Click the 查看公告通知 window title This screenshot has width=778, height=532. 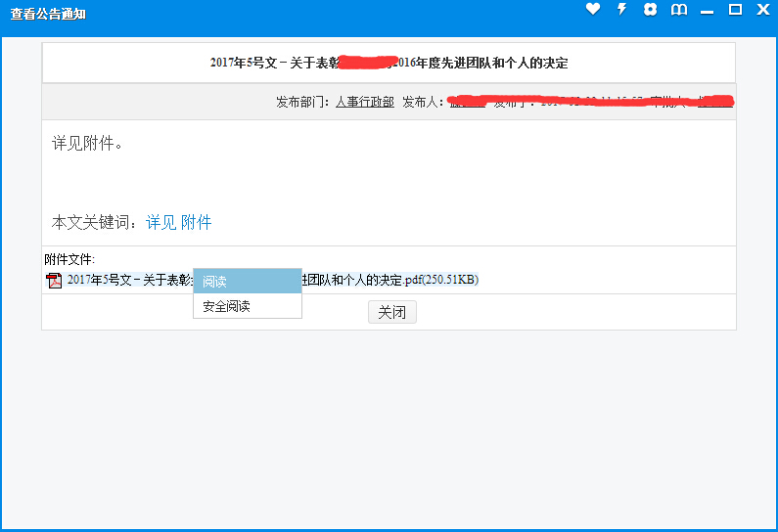[x=48, y=14]
